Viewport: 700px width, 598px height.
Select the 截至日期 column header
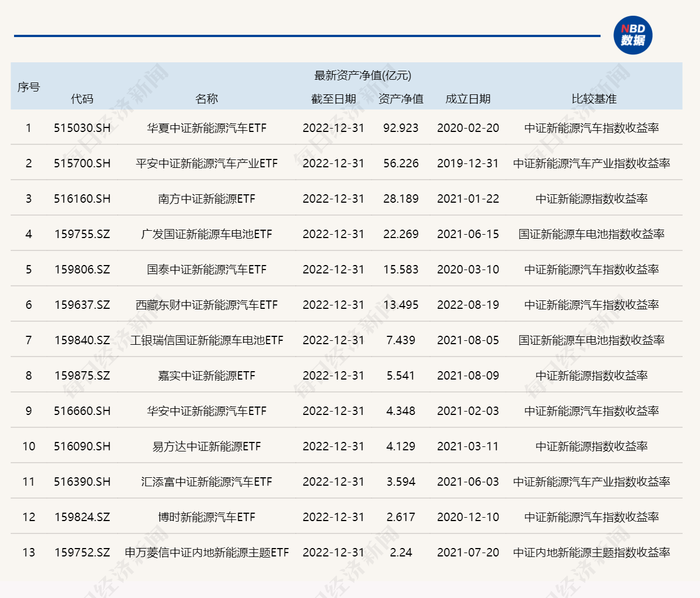coord(334,99)
